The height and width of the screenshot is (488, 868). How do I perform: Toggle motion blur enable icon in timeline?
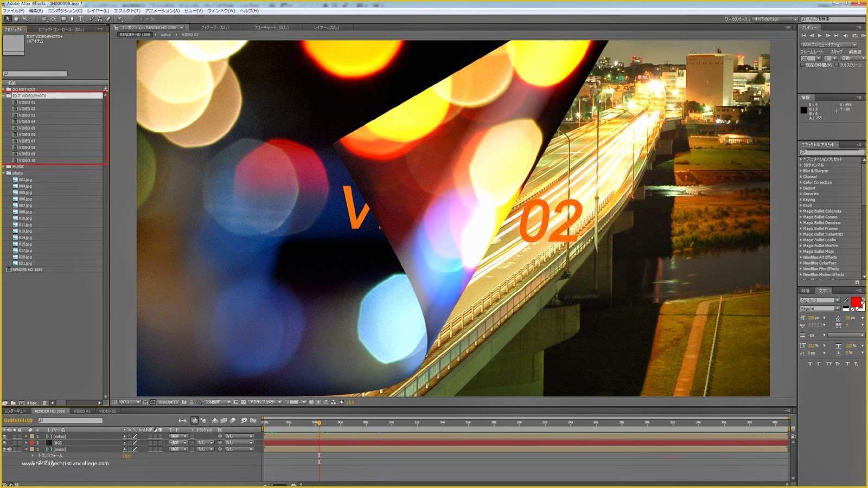[233, 420]
